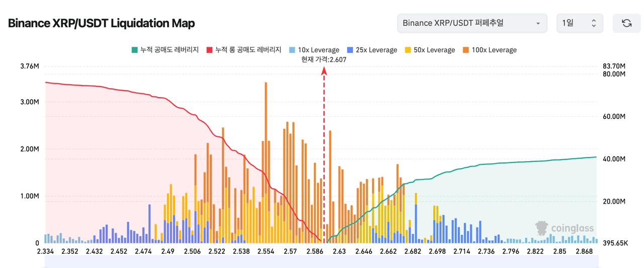Click the 2.57 price axis label

point(290,251)
